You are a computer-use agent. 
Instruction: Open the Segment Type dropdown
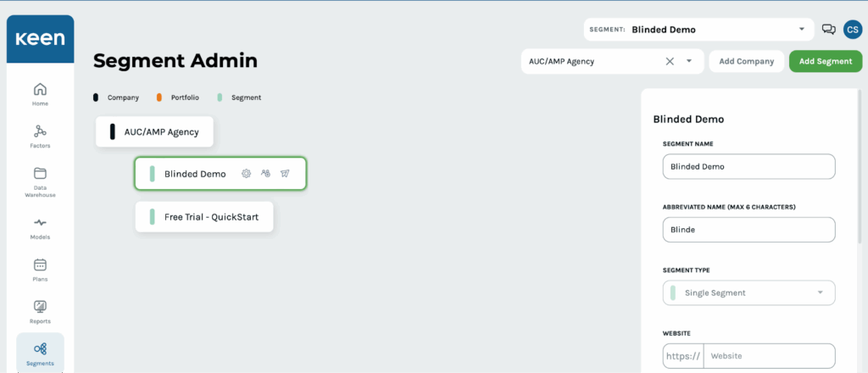click(748, 292)
